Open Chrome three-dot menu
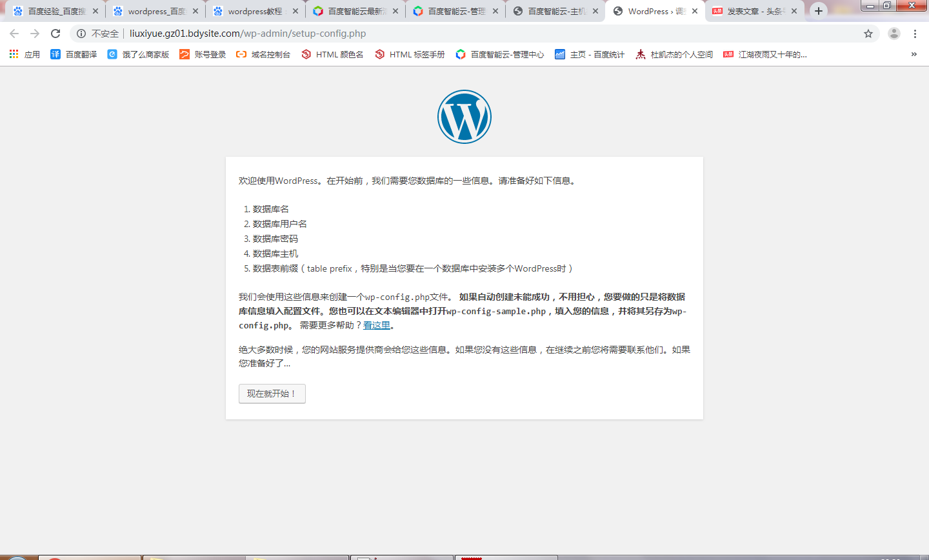The image size is (929, 560). pos(915,34)
